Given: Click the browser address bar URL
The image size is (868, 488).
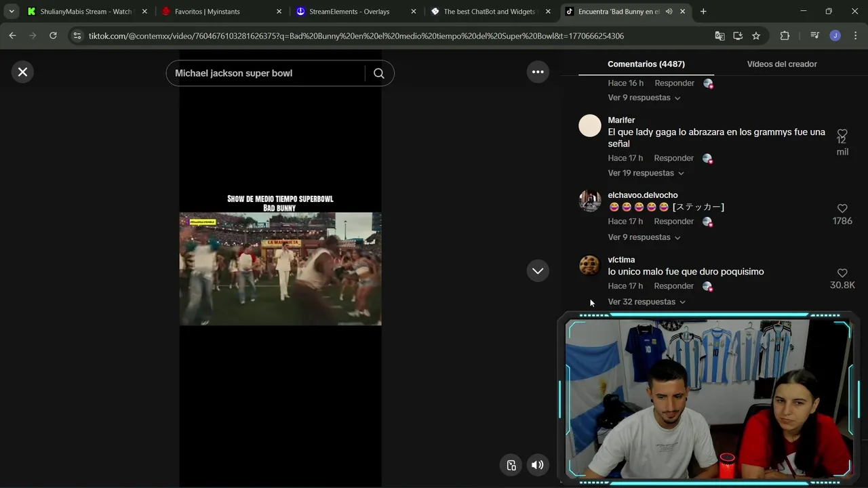Looking at the screenshot, I should point(356,36).
